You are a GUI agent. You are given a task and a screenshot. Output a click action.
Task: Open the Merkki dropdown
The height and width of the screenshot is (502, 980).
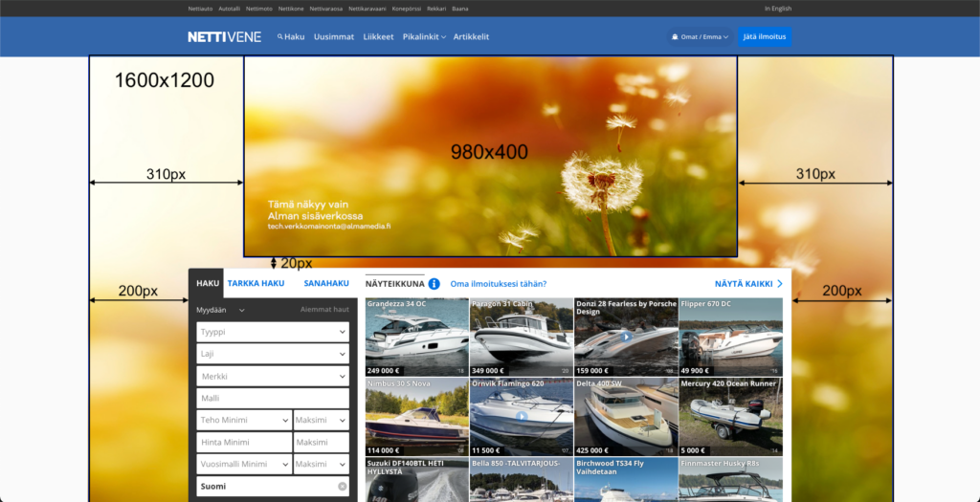point(273,377)
